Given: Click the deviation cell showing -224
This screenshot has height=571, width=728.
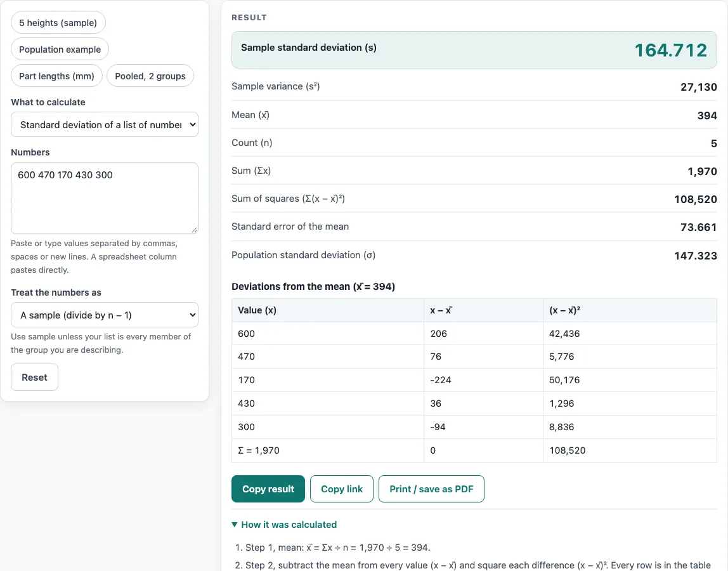Looking at the screenshot, I should (483, 380).
